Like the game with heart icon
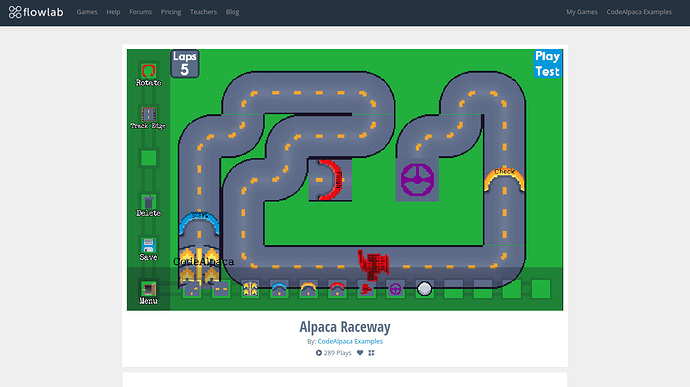Screen dimensions: 690x387 [360, 353]
